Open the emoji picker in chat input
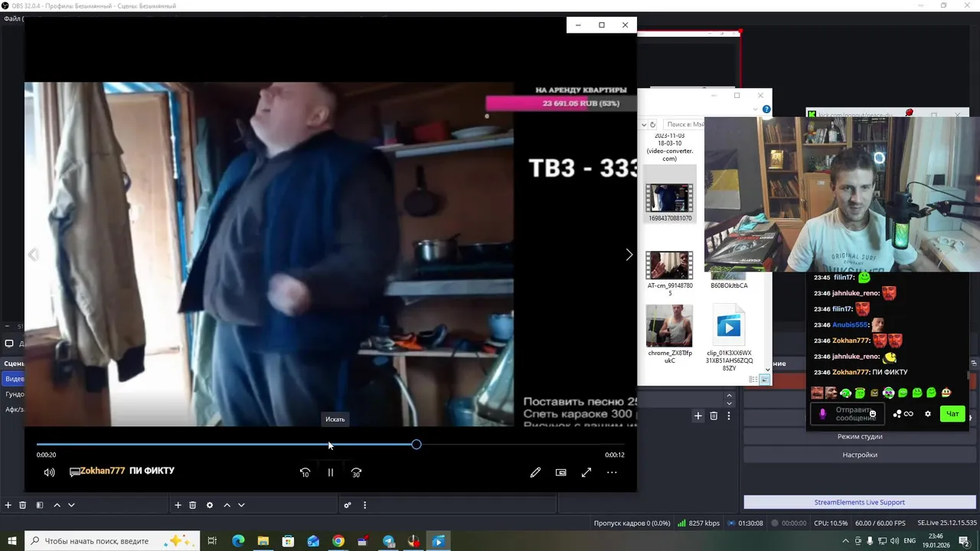Screen dimensions: 980x551 (873, 414)
